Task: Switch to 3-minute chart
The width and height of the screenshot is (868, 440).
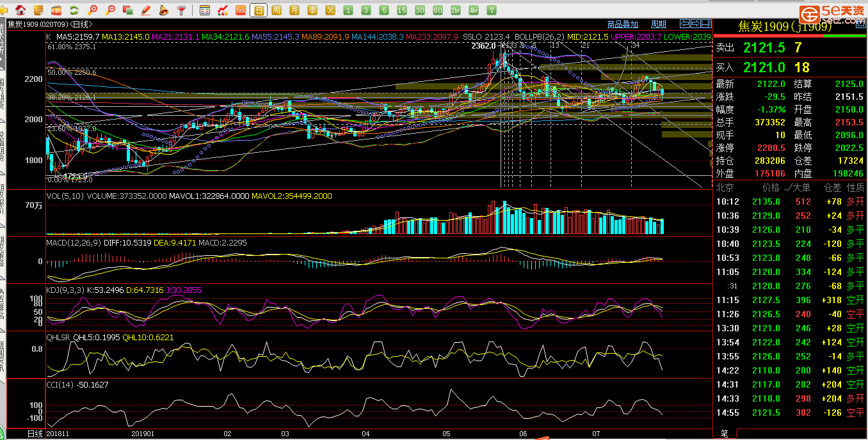Action: click(x=366, y=10)
